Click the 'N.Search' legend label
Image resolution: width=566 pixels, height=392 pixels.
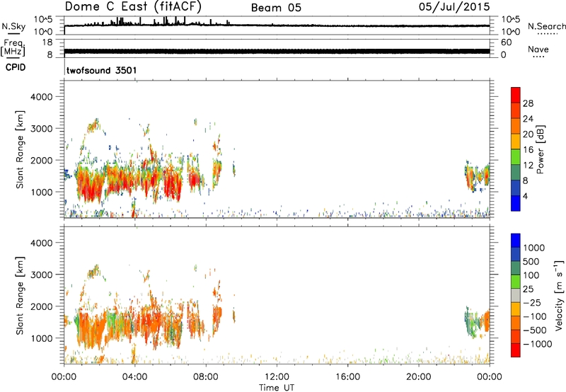tap(546, 26)
